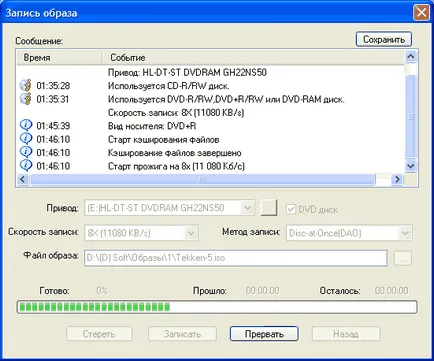Close the Запись образа window

[x=421, y=13]
